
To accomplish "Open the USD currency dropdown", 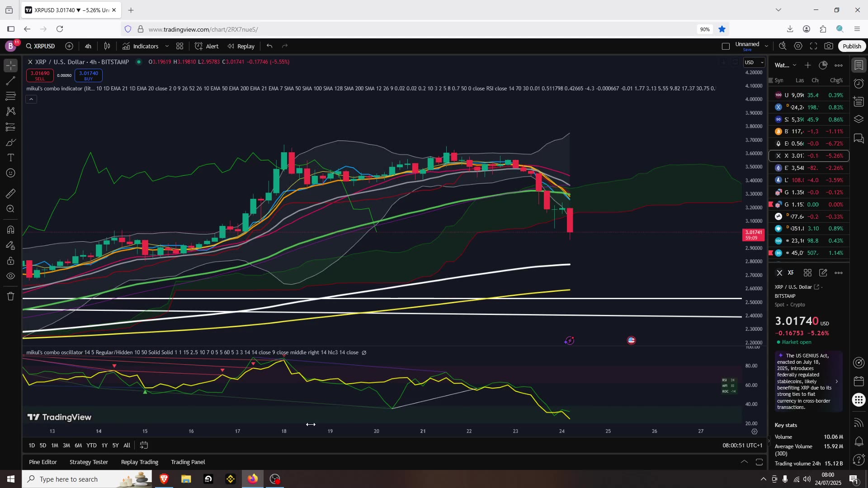I will [754, 62].
